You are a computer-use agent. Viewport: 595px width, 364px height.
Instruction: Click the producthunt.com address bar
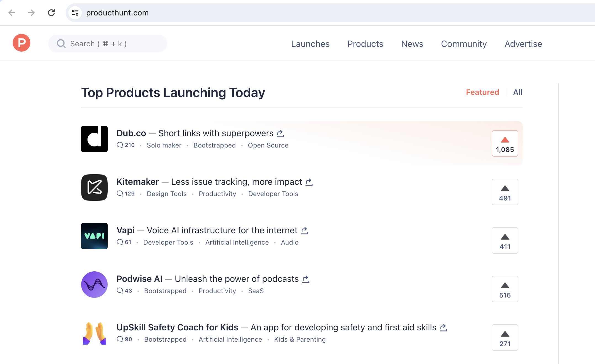[330, 13]
